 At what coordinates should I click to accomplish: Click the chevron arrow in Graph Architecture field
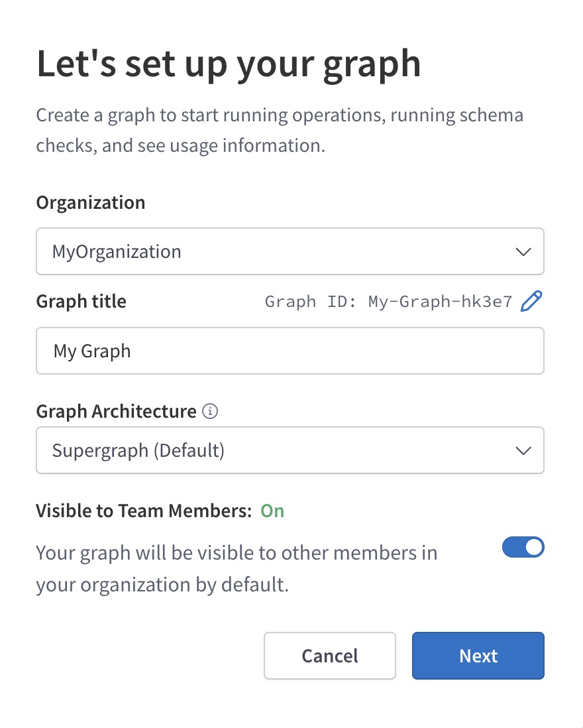click(x=523, y=451)
